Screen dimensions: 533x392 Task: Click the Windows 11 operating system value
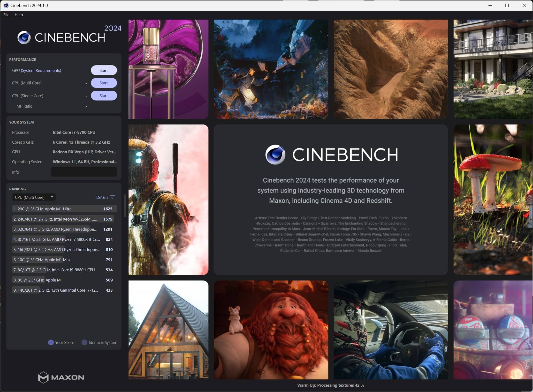(85, 162)
